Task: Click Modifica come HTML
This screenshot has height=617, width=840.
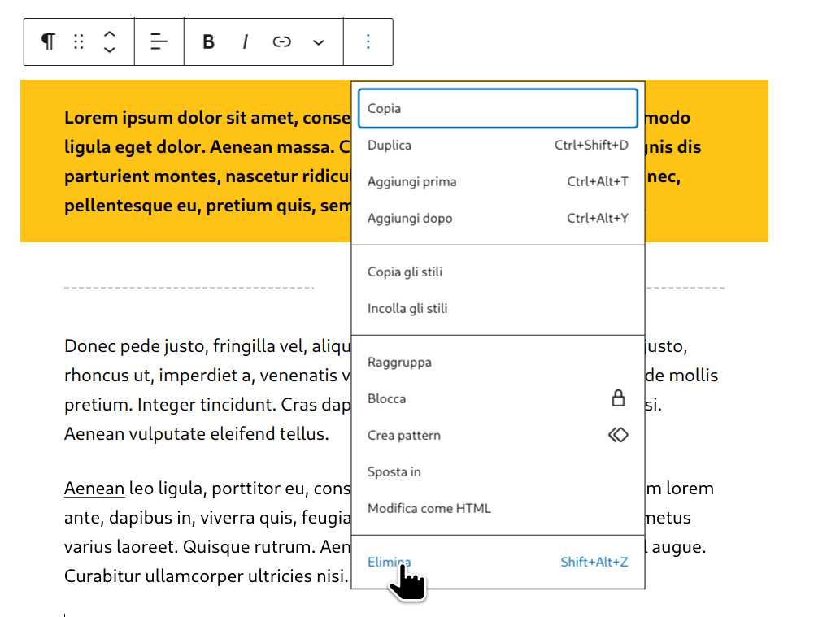Action: pyautogui.click(x=429, y=509)
